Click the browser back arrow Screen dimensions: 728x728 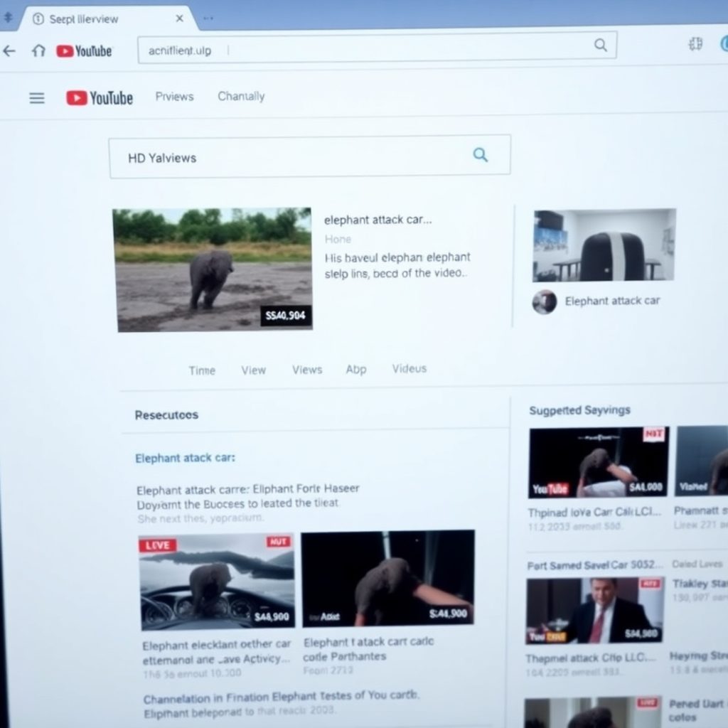click(x=9, y=50)
